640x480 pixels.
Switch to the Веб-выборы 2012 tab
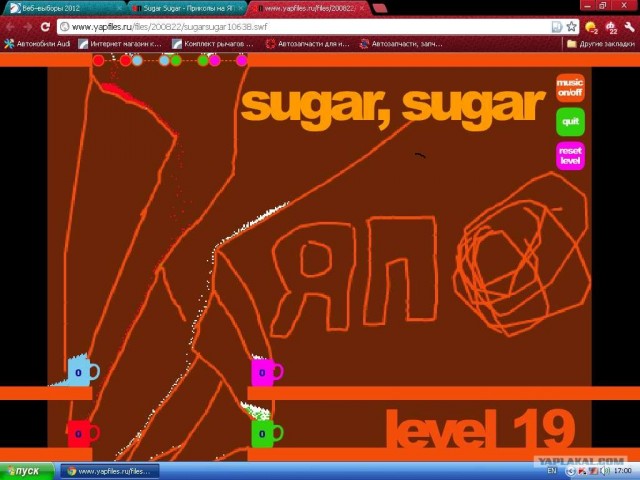63,8
